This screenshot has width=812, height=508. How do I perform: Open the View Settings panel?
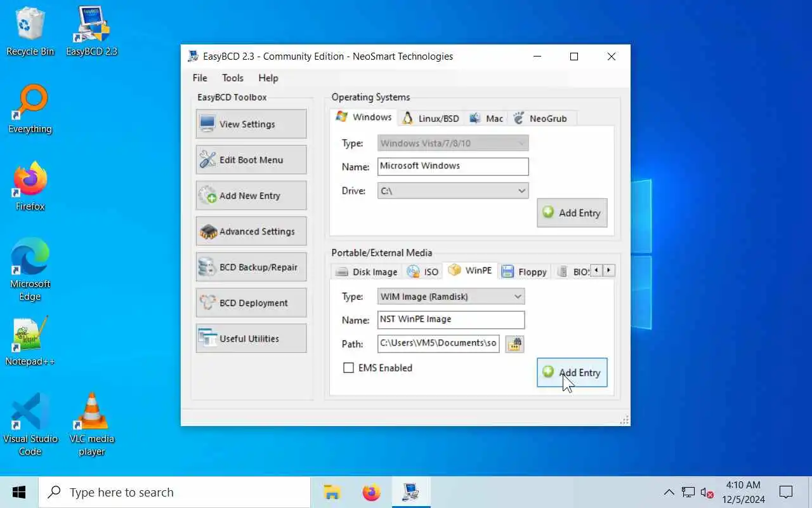tap(251, 124)
